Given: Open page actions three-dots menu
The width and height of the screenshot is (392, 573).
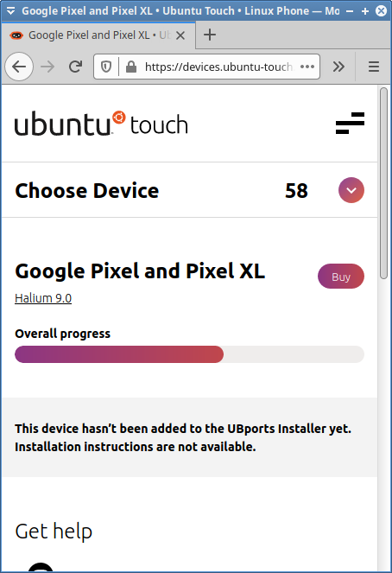Looking at the screenshot, I should click(x=307, y=67).
